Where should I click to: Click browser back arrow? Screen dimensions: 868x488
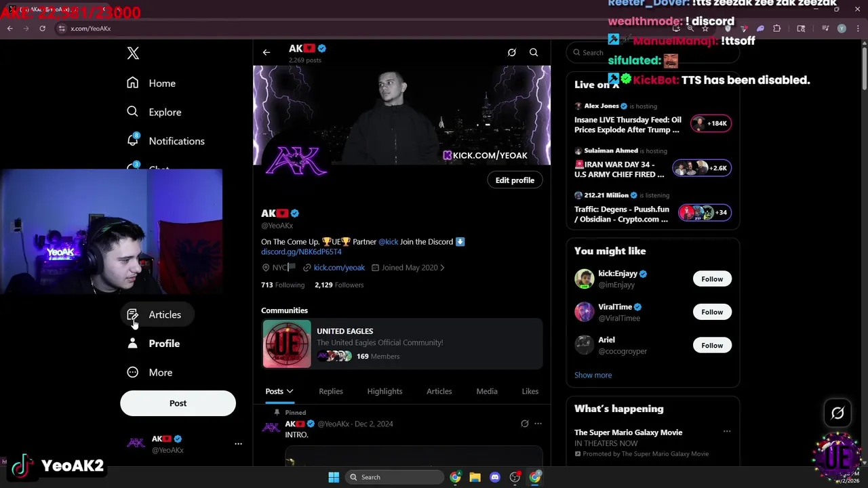pos(10,28)
